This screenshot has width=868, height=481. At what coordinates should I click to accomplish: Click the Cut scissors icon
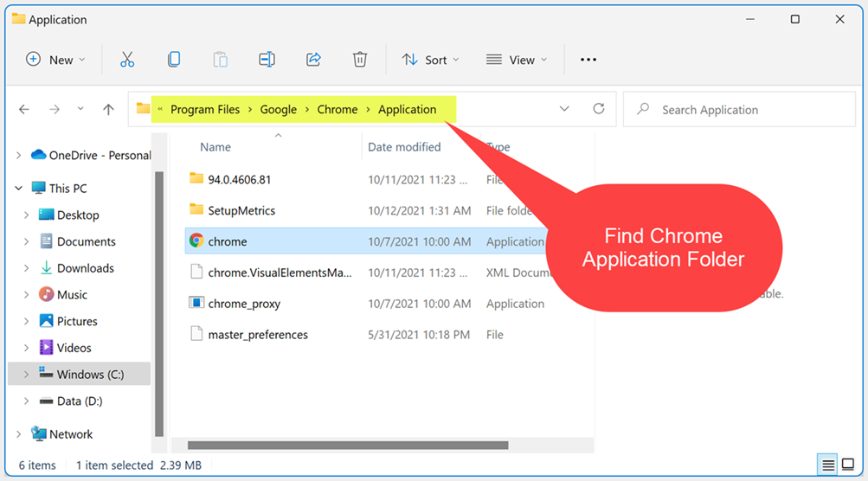click(127, 59)
